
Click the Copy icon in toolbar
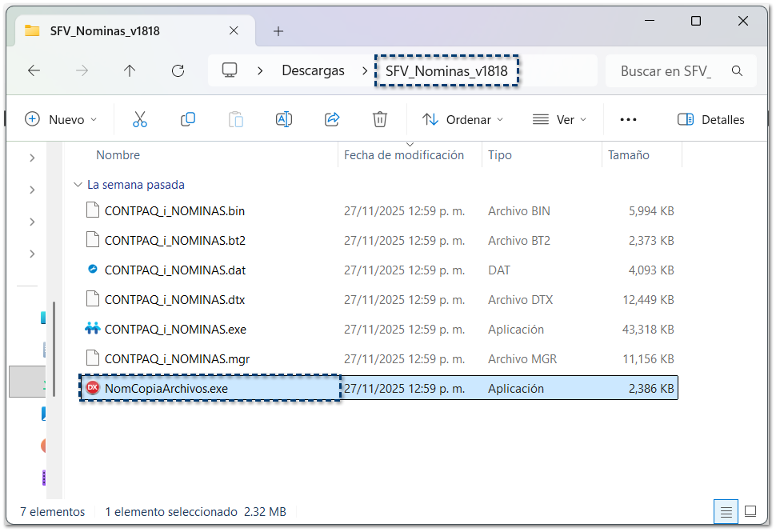pos(188,119)
